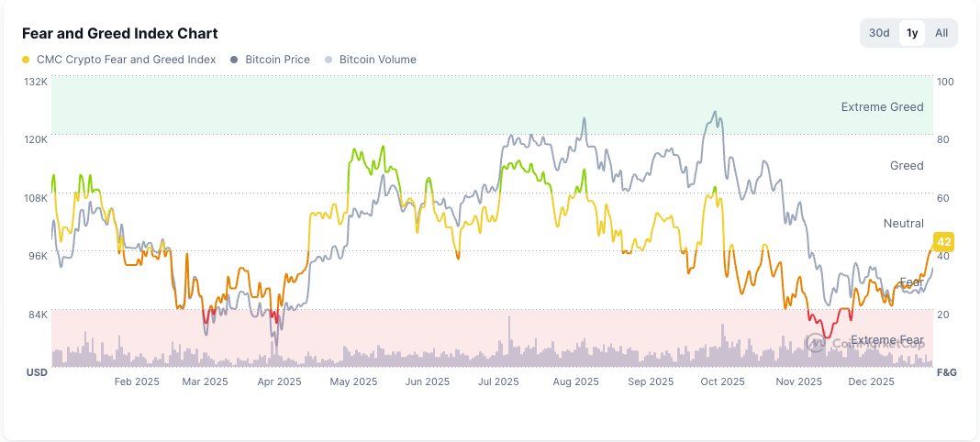The height and width of the screenshot is (442, 980).
Task: Click the Extreme Greed zone label
Action: 882,107
